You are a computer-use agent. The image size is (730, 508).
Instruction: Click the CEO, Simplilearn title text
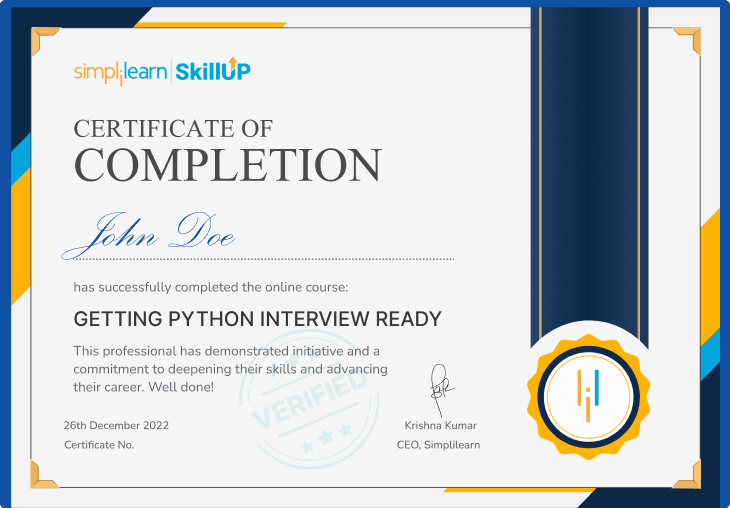point(438,445)
